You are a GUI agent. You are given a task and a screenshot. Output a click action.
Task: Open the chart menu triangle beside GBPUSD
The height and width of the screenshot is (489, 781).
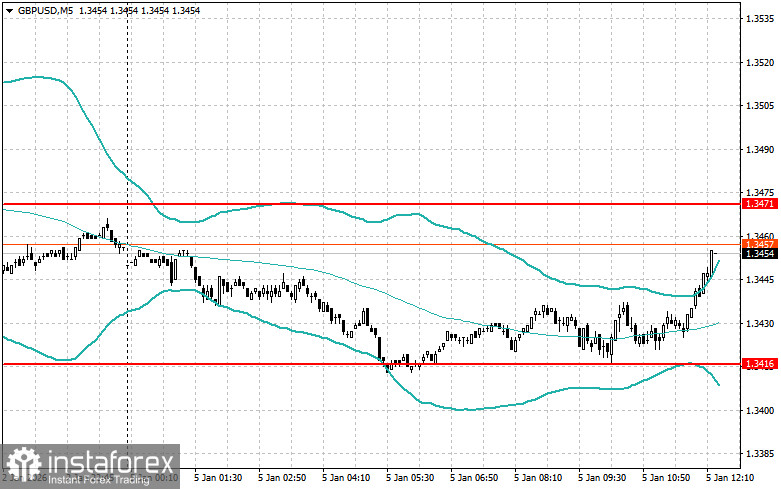coord(9,10)
